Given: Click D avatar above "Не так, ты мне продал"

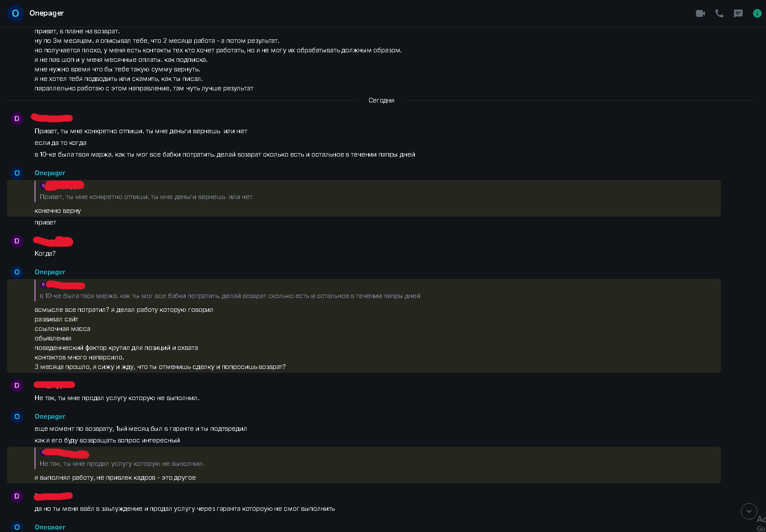Looking at the screenshot, I should 17,385.
